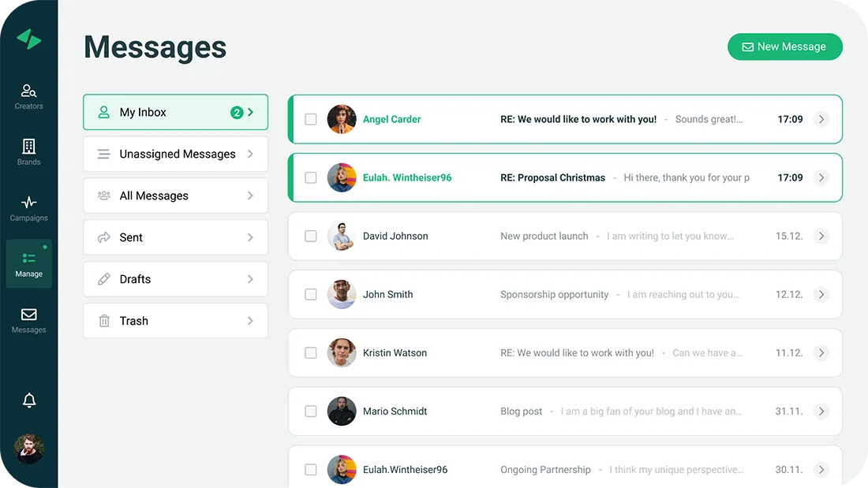The height and width of the screenshot is (488, 868).
Task: Expand the Proposal Christmas message arrow
Action: [821, 177]
